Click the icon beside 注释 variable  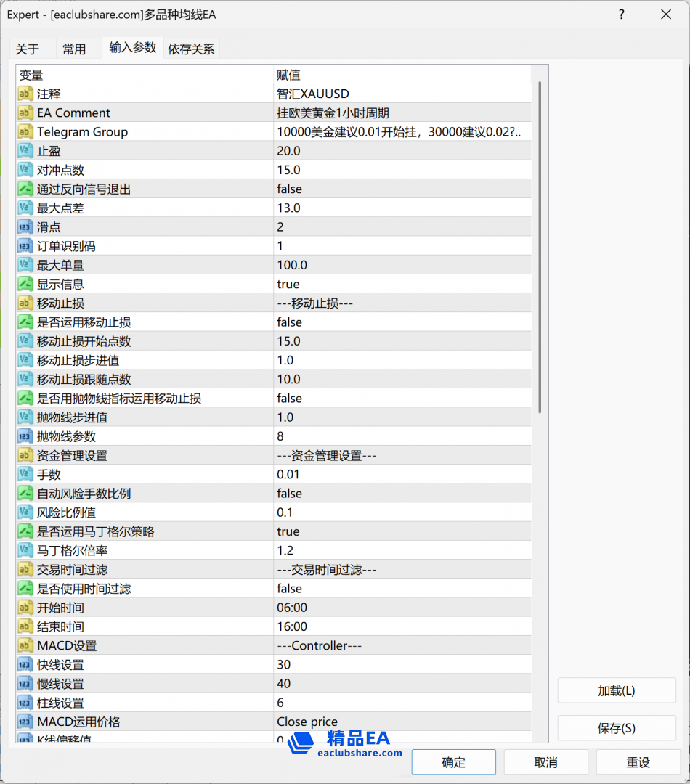(25, 94)
